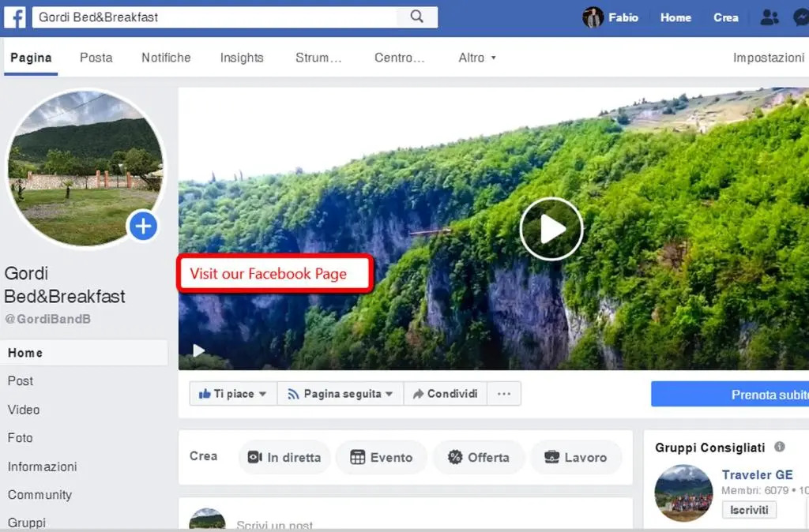Open the Altro dropdown menu
Viewport: 809px width, 532px height.
477,58
